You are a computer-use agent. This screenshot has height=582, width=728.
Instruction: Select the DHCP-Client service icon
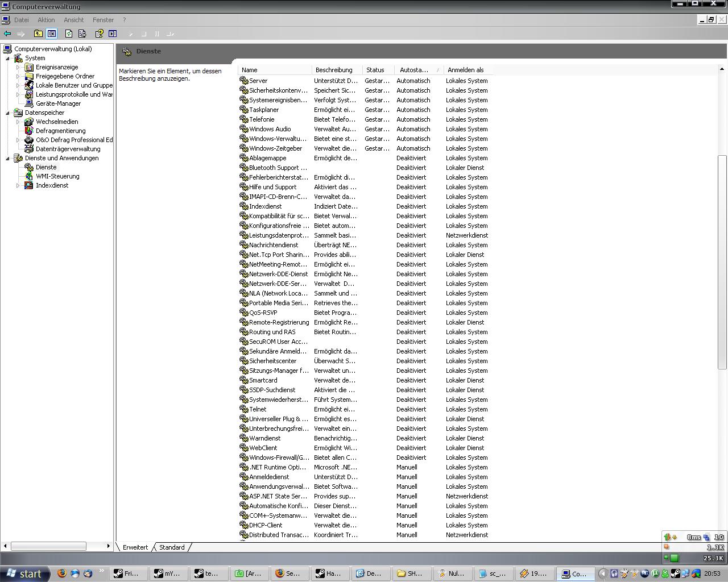[244, 525]
